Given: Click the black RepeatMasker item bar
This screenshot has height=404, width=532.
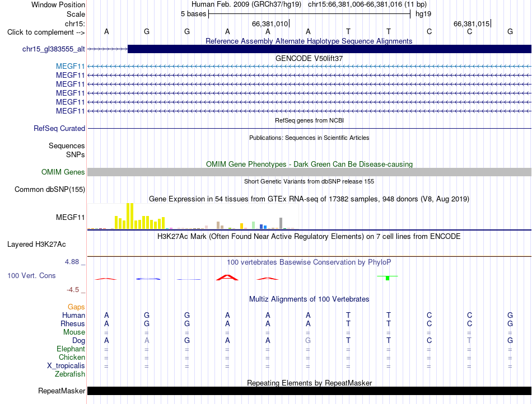Looking at the screenshot, I should coord(309,391).
